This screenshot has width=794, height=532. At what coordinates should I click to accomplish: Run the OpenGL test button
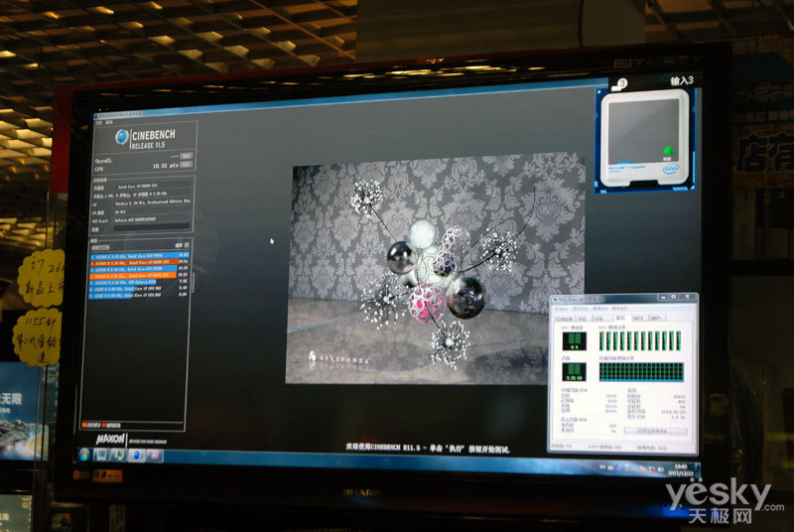click(187, 156)
